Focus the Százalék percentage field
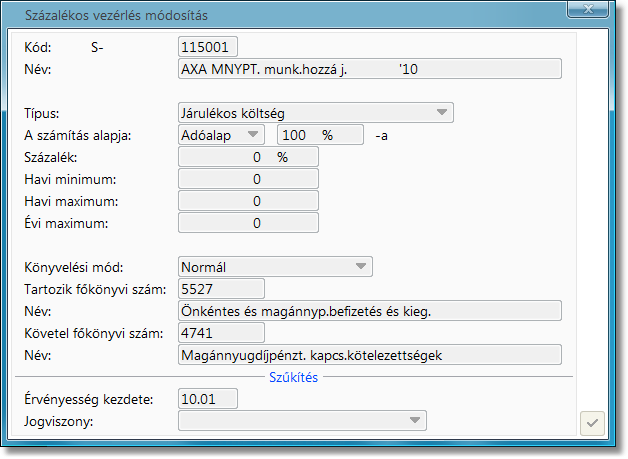Viewport: 628px width, 459px height. pyautogui.click(x=247, y=157)
